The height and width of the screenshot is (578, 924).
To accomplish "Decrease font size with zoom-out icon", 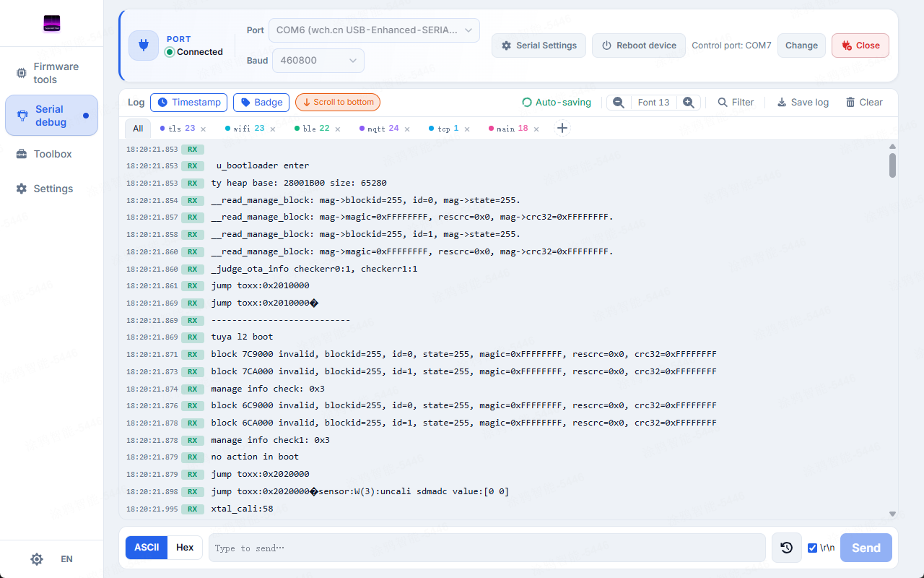I will (x=619, y=103).
